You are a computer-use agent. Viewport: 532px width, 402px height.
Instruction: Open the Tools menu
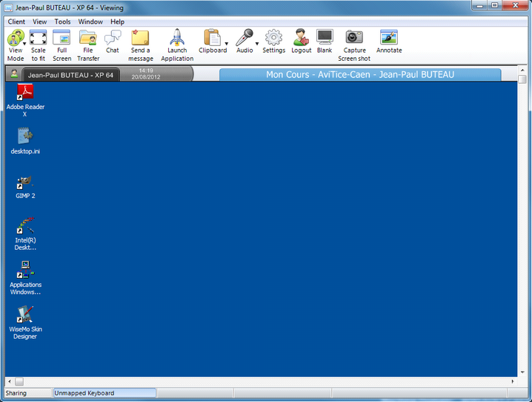click(63, 22)
